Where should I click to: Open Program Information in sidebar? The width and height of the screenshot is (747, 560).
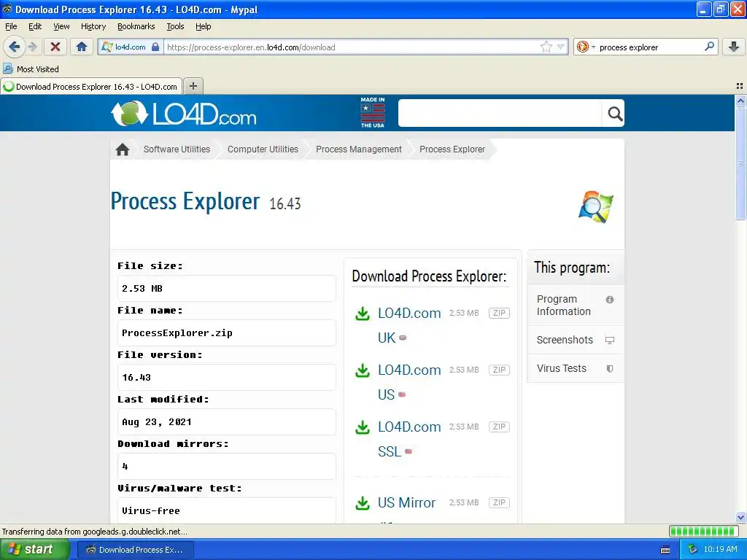[x=576, y=306]
